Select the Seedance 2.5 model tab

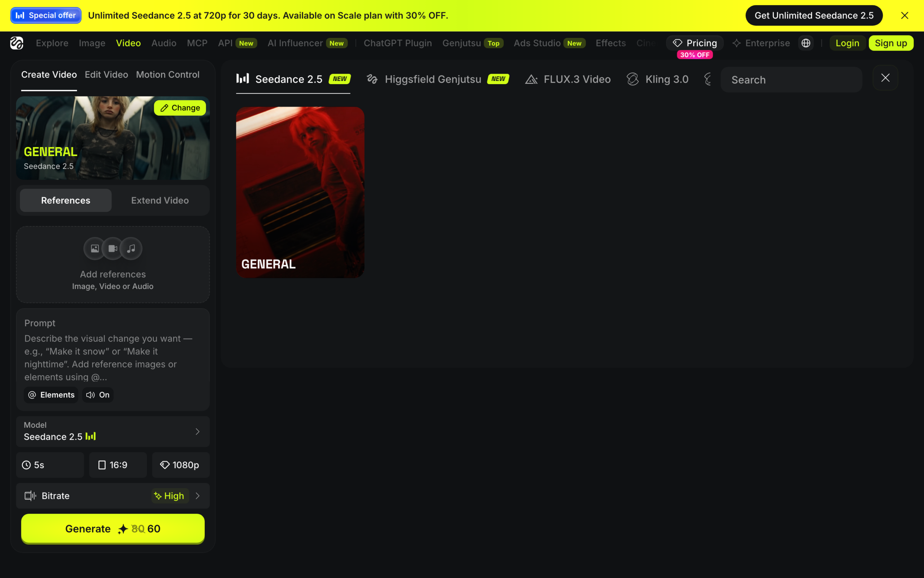click(x=293, y=79)
